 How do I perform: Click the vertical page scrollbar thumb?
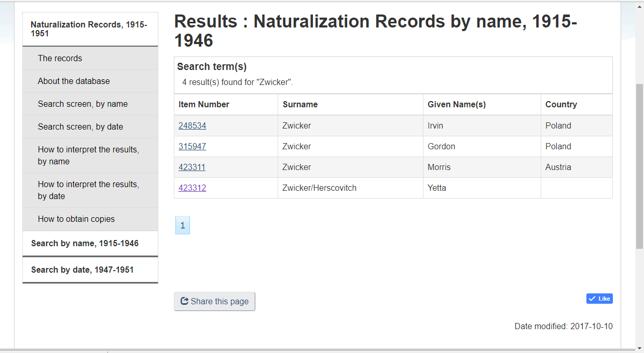[x=639, y=166]
